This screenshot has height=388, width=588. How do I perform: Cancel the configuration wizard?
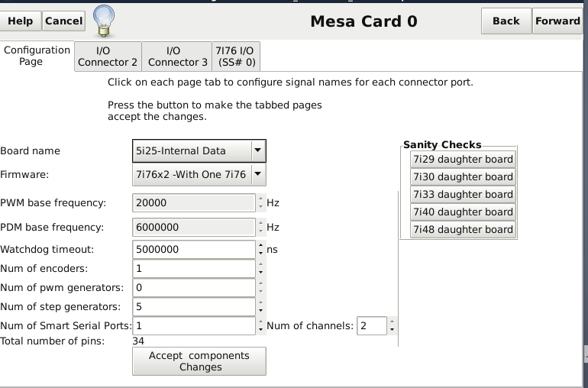click(x=63, y=21)
